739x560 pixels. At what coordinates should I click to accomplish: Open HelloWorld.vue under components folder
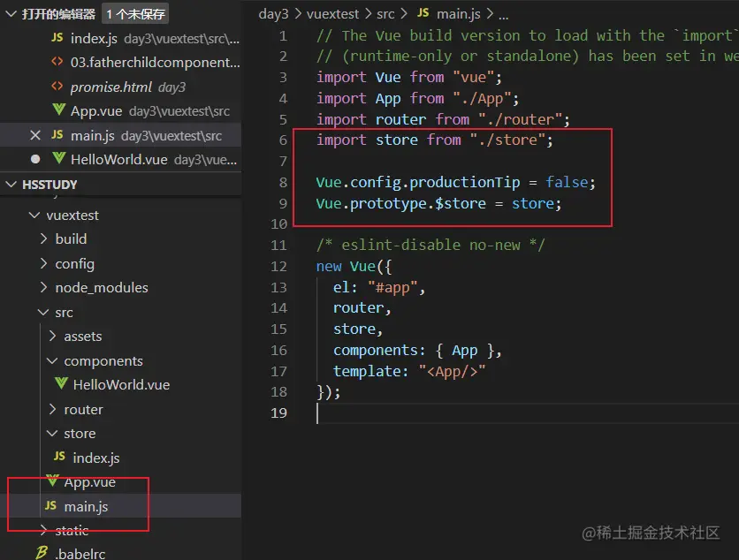point(122,385)
